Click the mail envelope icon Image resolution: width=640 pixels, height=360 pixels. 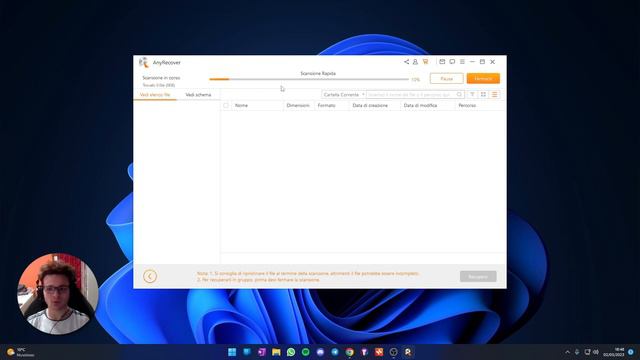pos(442,62)
